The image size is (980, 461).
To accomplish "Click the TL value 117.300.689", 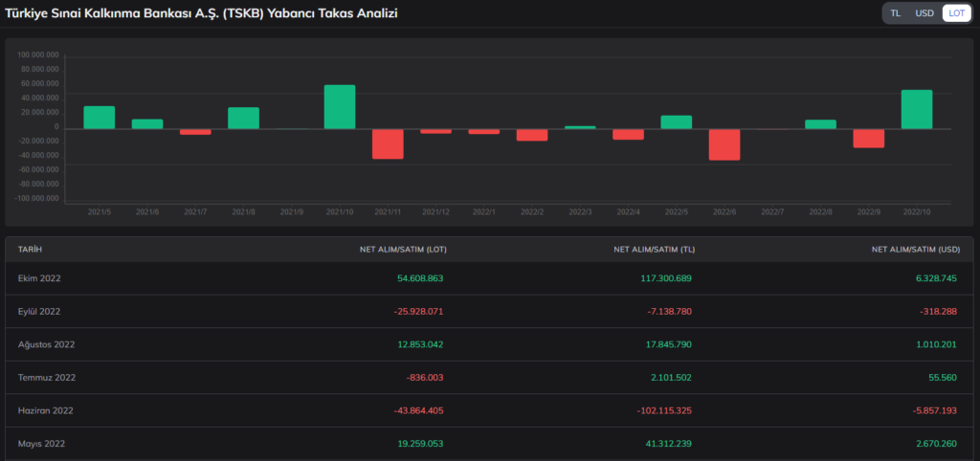I will [x=666, y=278].
